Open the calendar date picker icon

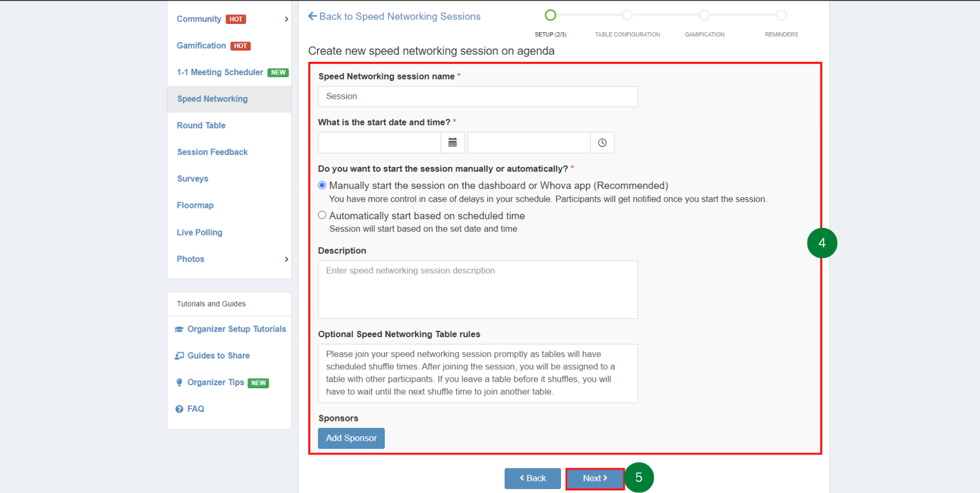click(452, 143)
